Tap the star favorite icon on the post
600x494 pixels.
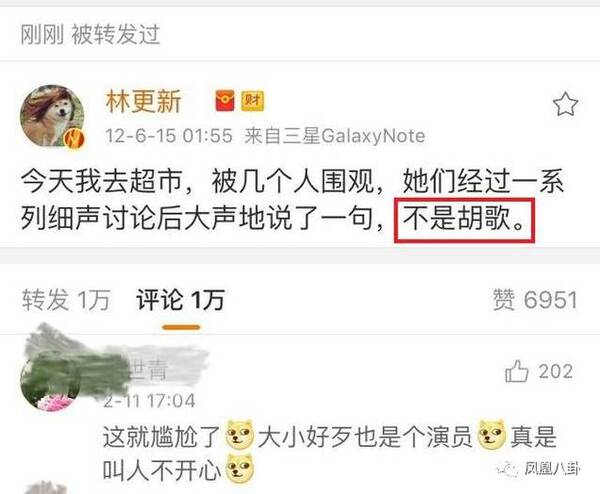pyautogui.click(x=565, y=104)
